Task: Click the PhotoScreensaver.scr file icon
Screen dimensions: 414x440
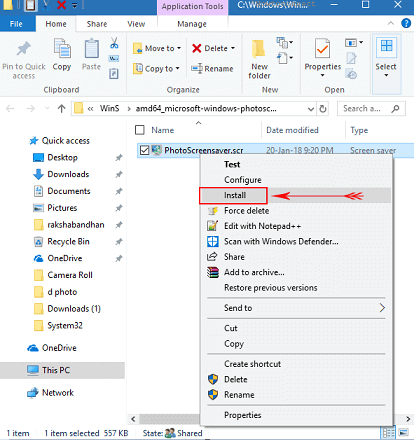Action: click(x=156, y=150)
